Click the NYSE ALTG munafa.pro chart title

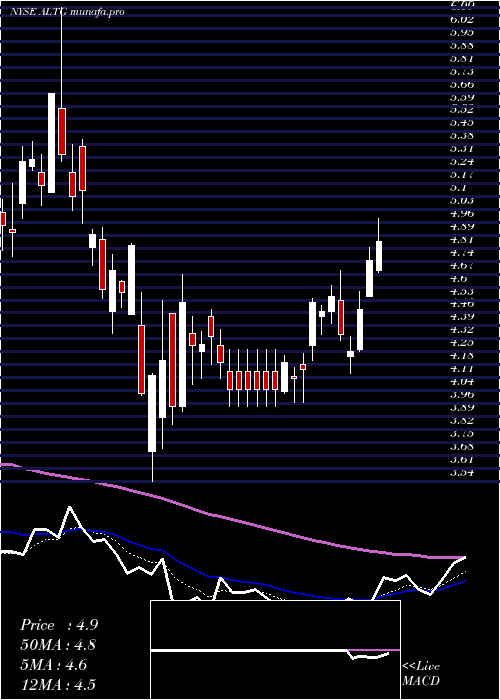67,12
